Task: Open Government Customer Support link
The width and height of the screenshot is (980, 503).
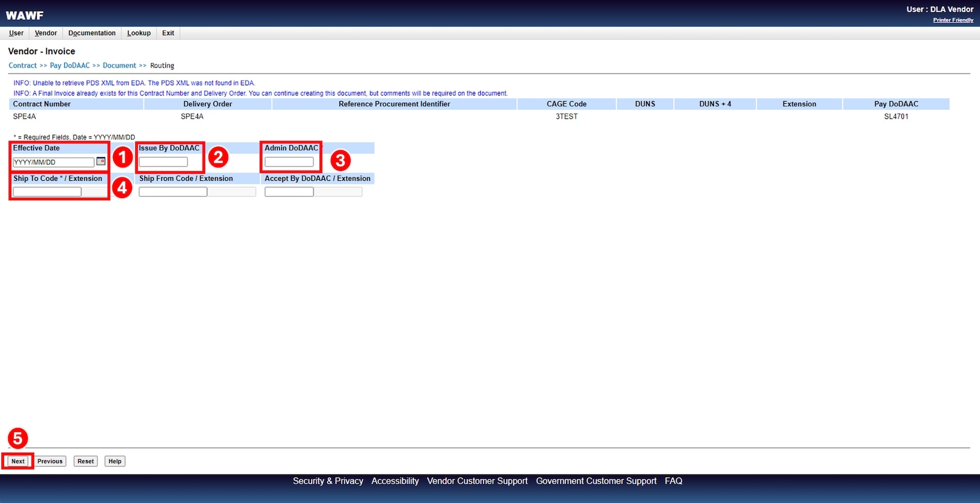Action: [596, 481]
